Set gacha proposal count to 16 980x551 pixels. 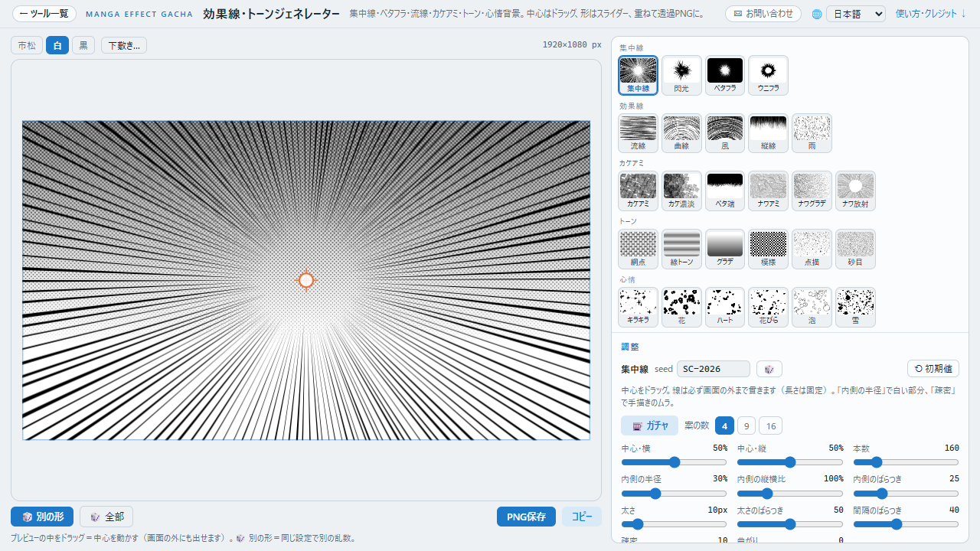(x=771, y=426)
